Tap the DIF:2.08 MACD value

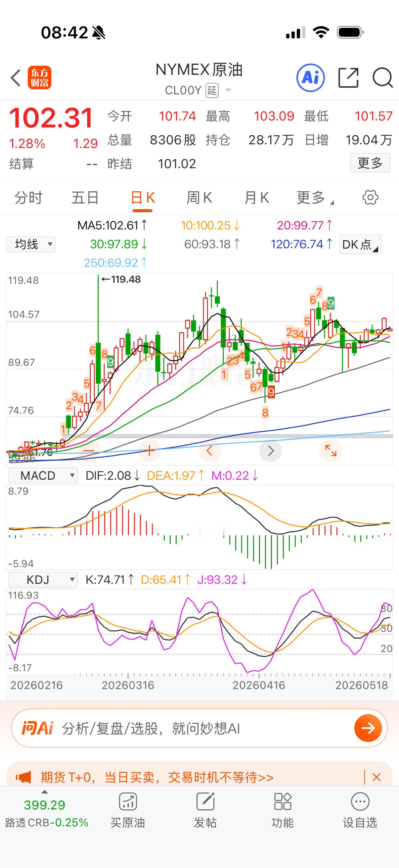tap(112, 475)
